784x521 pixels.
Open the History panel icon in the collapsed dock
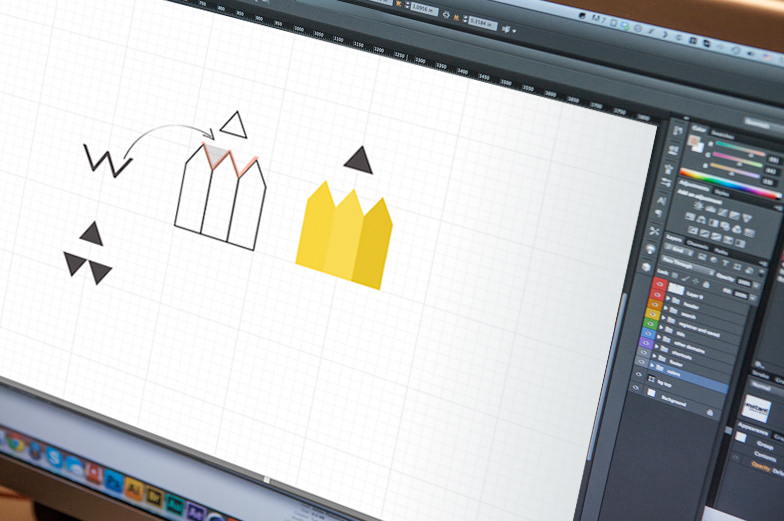[678, 130]
